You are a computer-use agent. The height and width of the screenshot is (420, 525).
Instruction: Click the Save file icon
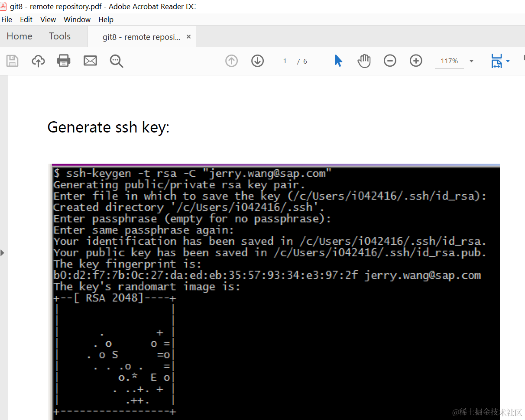[x=12, y=61]
